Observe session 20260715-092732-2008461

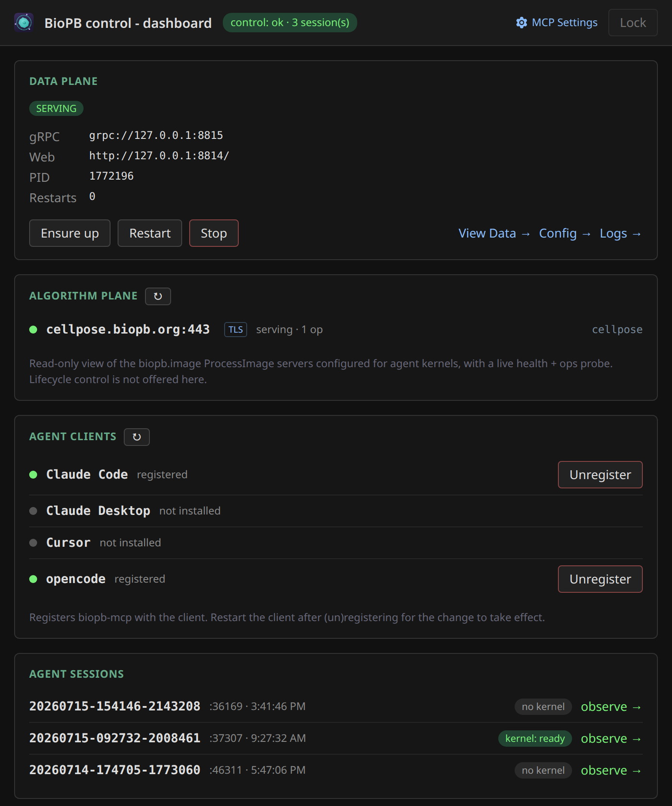pos(611,739)
